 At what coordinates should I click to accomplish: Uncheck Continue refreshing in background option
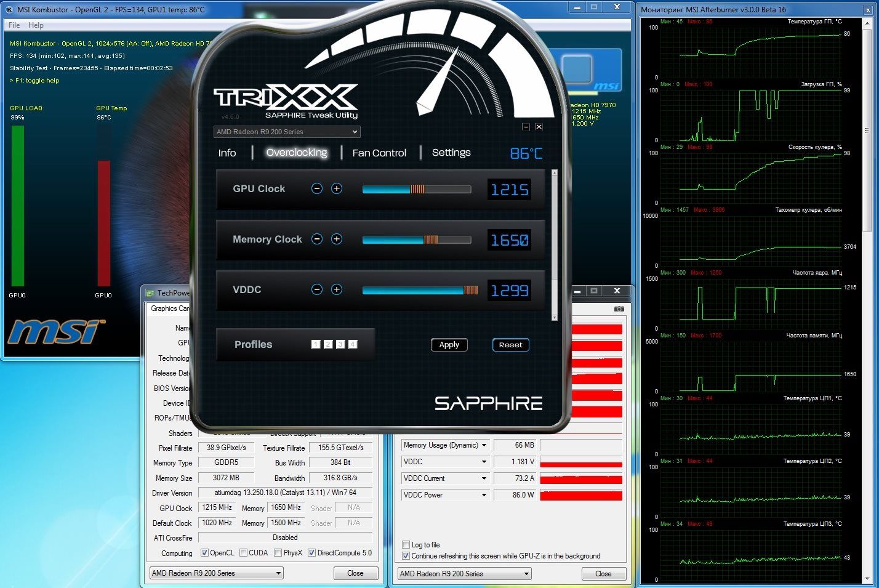pos(406,556)
